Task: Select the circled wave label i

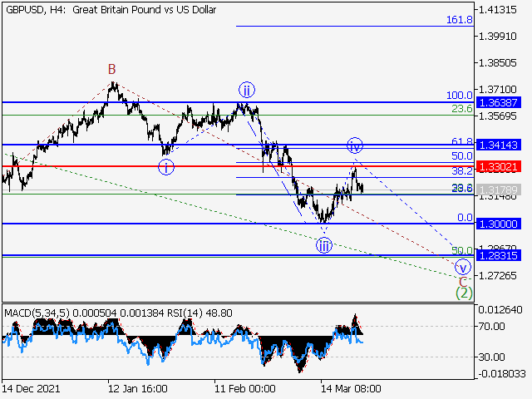Action: tap(166, 167)
